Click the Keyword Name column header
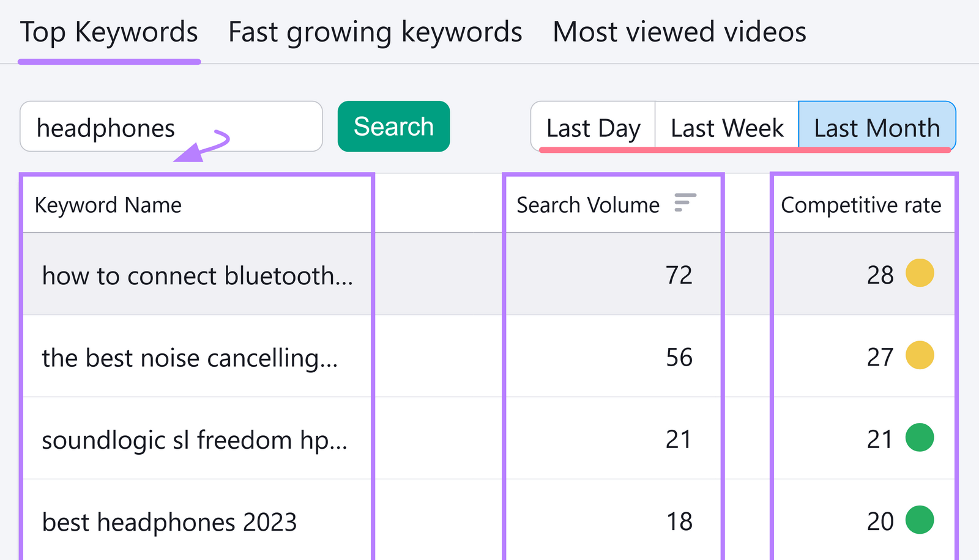Screen dimensions: 979x560 pyautogui.click(x=108, y=205)
